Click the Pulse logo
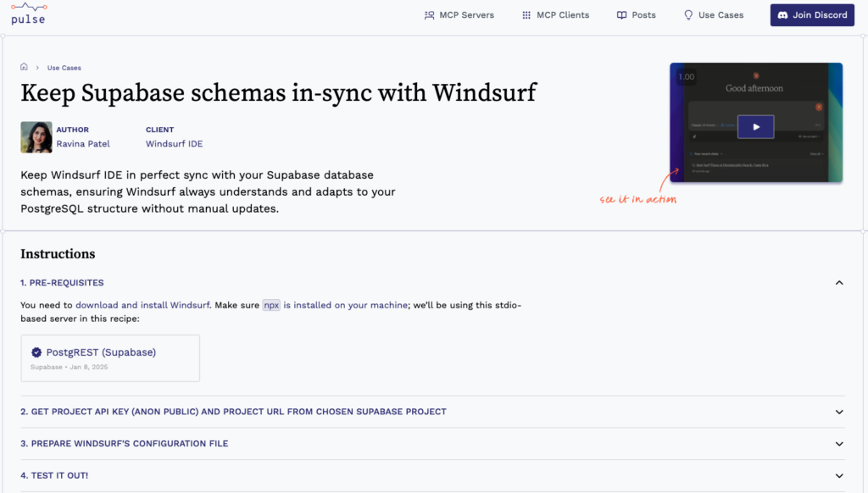The image size is (868, 493). tap(28, 14)
